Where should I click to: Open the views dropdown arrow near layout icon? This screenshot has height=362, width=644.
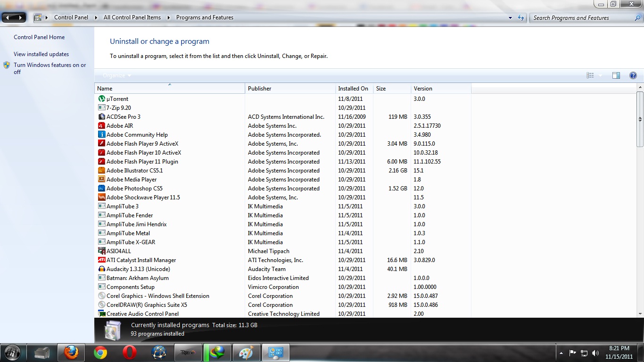coord(602,75)
